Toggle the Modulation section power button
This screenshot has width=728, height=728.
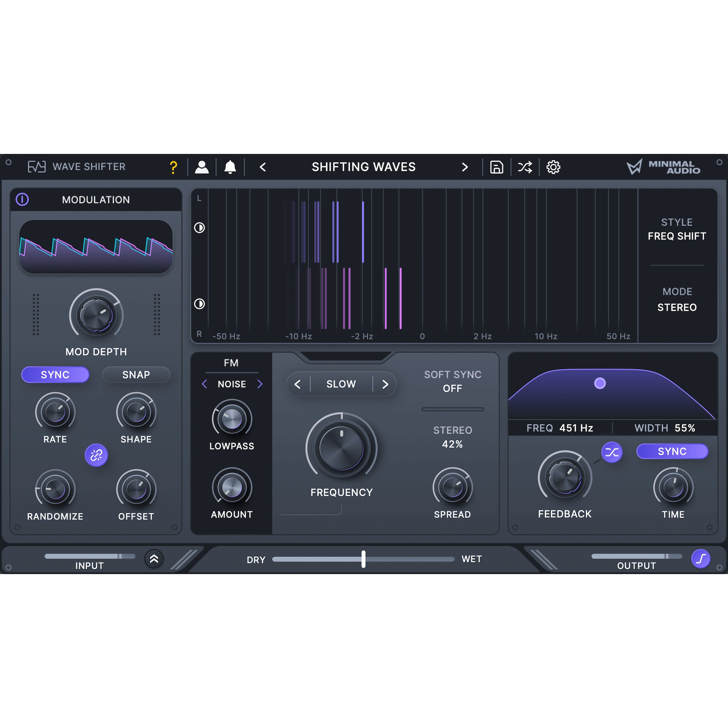[x=22, y=200]
